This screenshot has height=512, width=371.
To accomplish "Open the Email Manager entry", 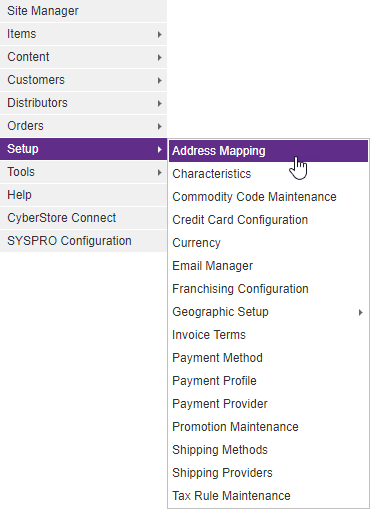I will (x=268, y=266).
